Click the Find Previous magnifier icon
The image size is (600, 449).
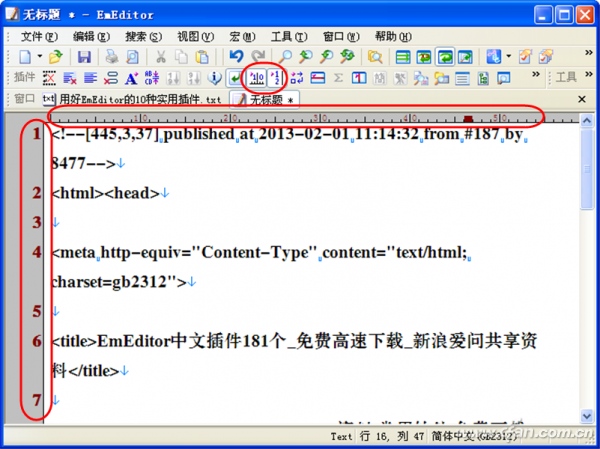tap(326, 57)
